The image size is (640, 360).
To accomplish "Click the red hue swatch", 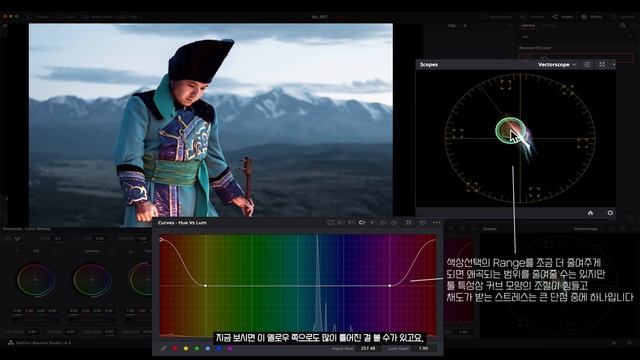I will click(x=175, y=349).
